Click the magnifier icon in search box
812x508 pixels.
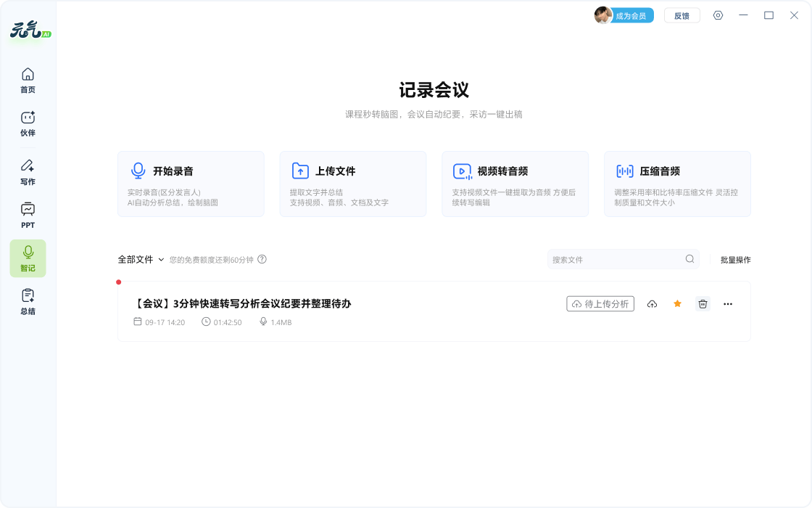click(689, 259)
